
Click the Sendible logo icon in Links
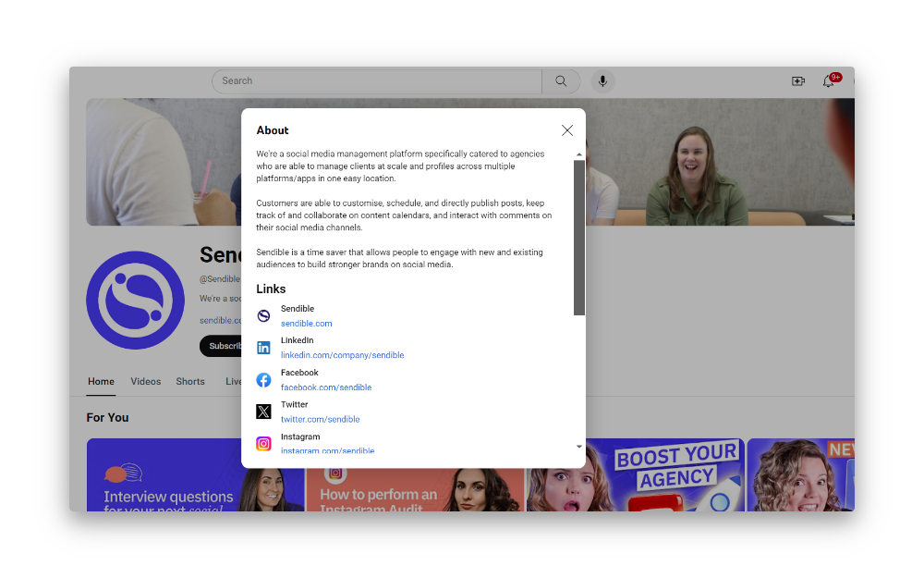(x=263, y=316)
